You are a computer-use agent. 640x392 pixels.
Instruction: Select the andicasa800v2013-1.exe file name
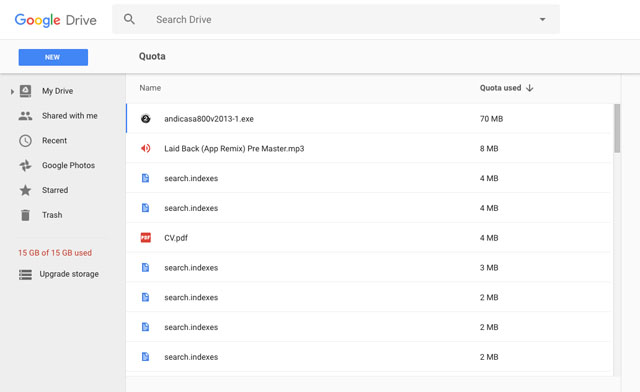pyautogui.click(x=209, y=119)
